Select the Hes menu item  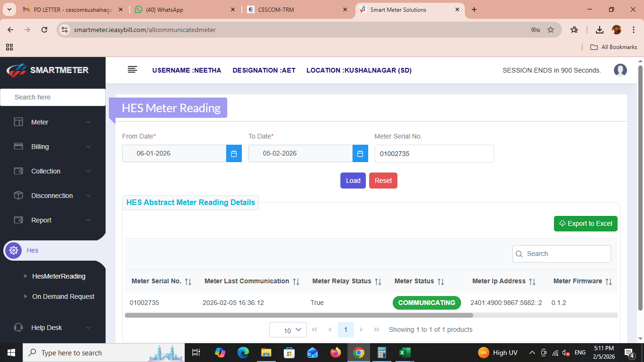tap(33, 250)
